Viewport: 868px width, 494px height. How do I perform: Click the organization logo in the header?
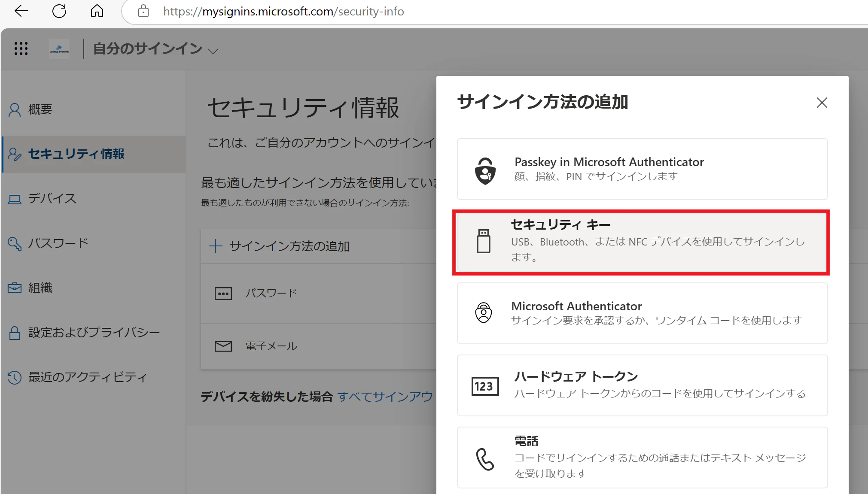click(59, 49)
